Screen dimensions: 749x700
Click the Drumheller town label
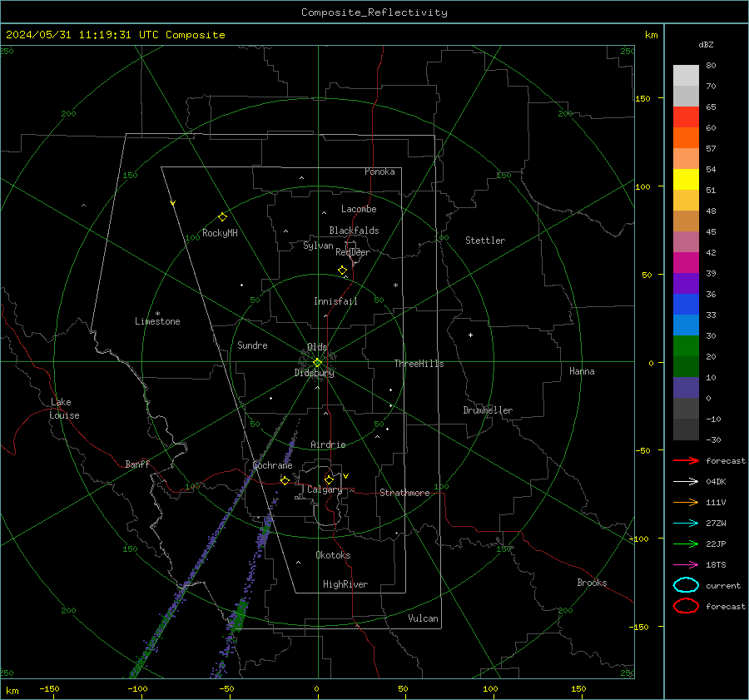[488, 410]
